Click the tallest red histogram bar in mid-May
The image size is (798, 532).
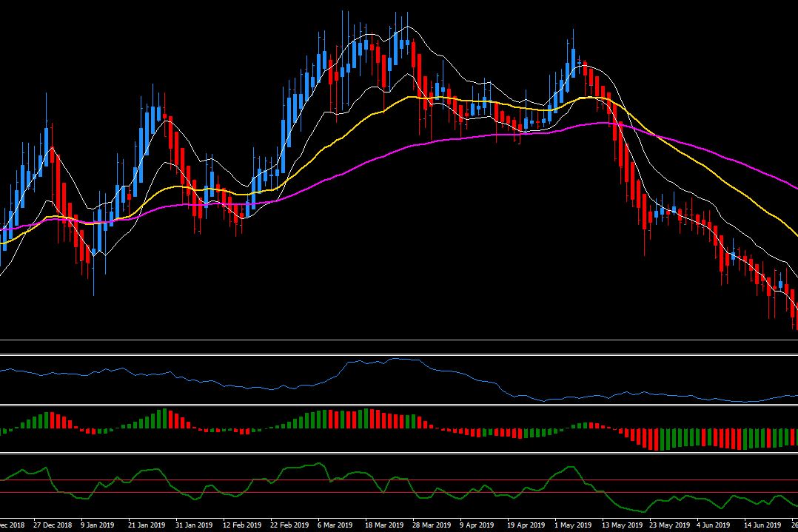656,440
